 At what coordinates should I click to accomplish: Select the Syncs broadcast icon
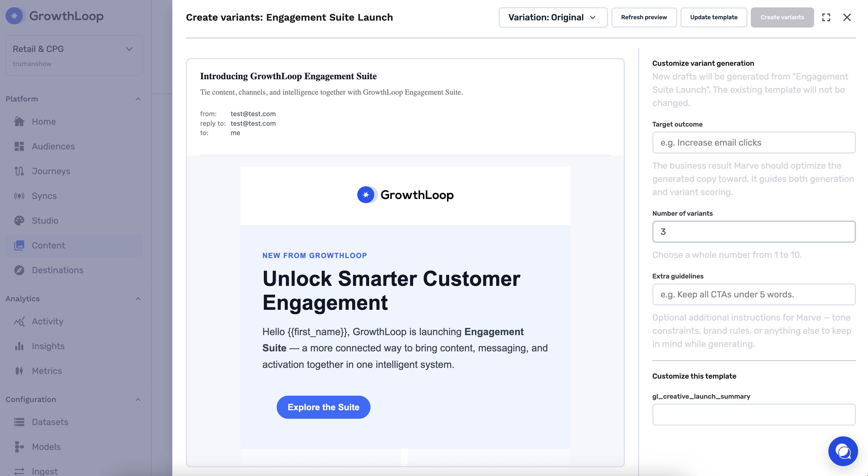pyautogui.click(x=19, y=196)
